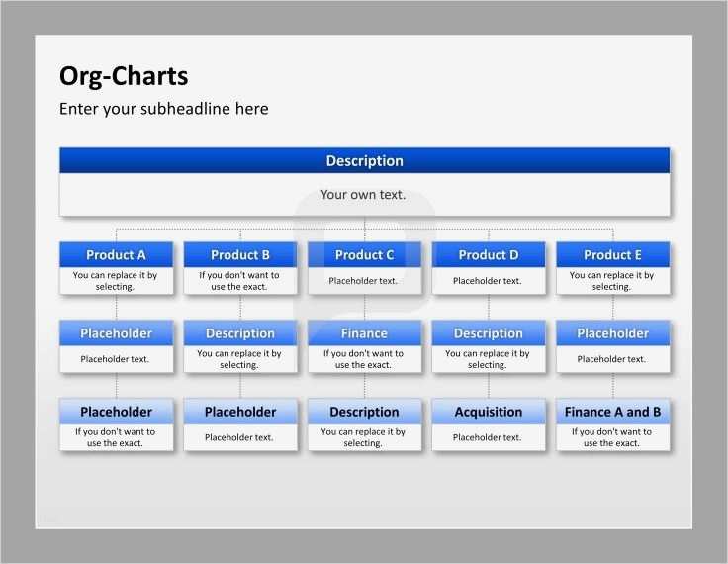Image resolution: width=728 pixels, height=564 pixels.
Task: Select the Product D header box
Action: (488, 255)
